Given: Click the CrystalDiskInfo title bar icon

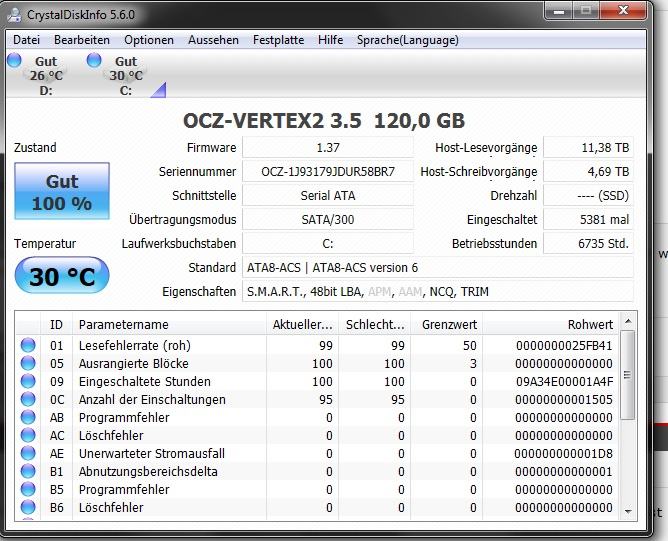Looking at the screenshot, I should tap(14, 15).
